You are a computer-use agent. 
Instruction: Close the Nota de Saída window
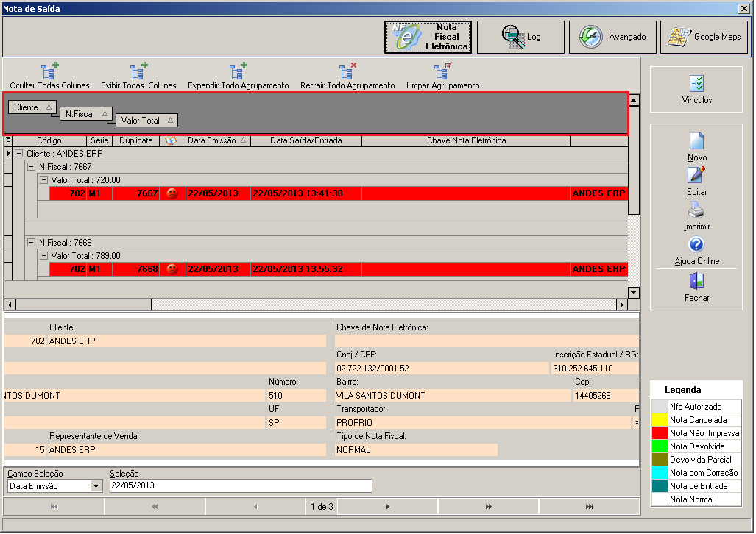click(x=744, y=8)
